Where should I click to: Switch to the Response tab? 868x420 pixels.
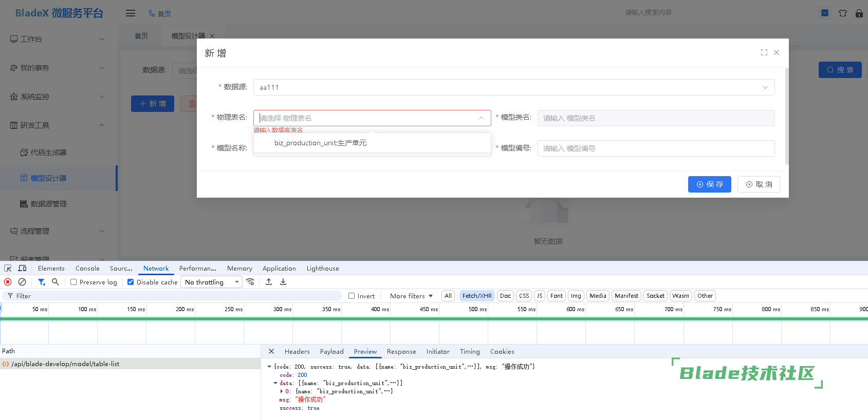401,352
